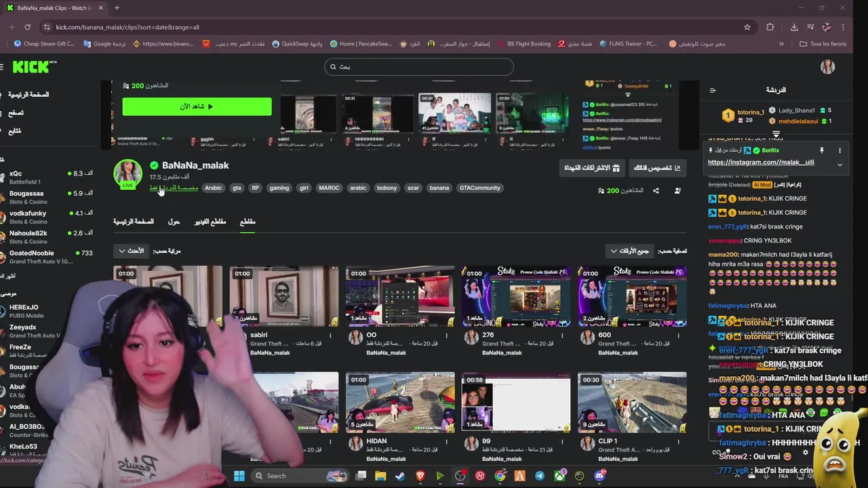
Task: Open pinned message three-dot menu
Action: 840,150
